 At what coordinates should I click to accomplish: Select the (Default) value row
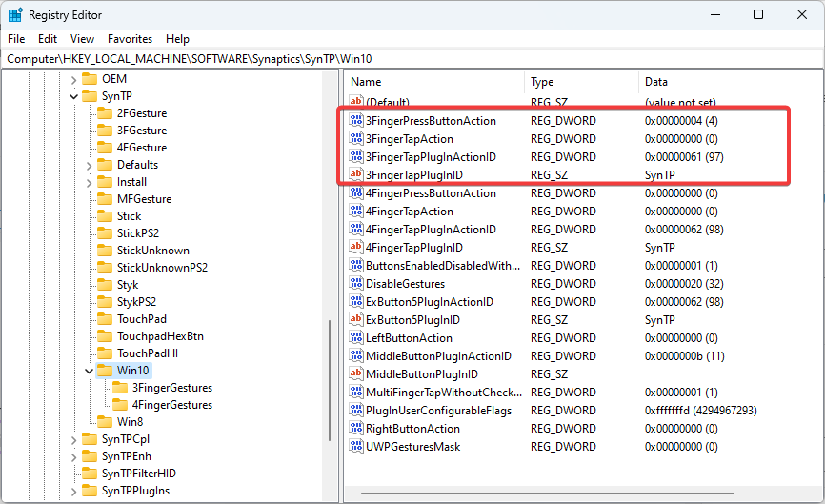583,102
